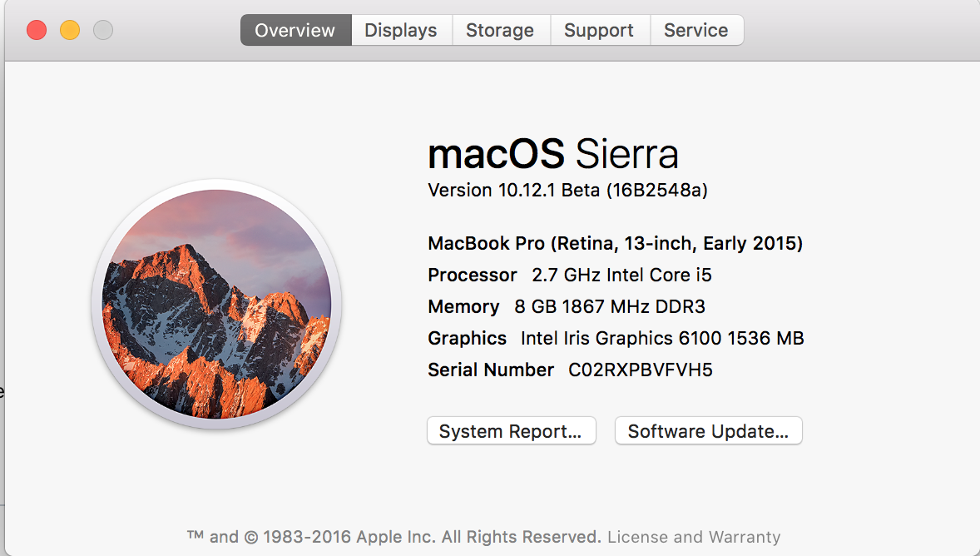Click the macOS Sierra mountain logo
980x556 pixels.
point(216,304)
